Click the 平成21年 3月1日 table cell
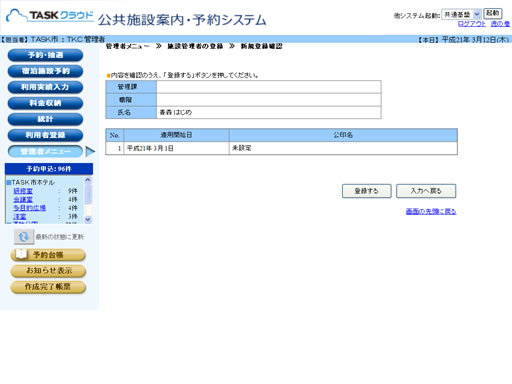This screenshot has width=512, height=384. [x=176, y=148]
